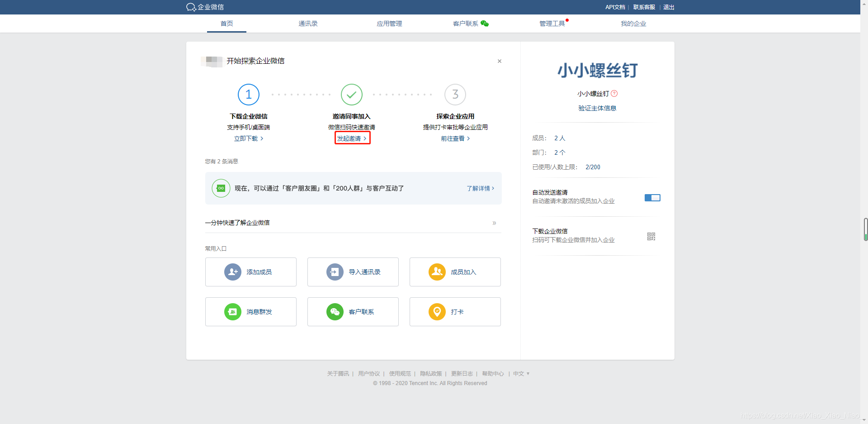
Task: Open the API文档 link
Action: 615,7
